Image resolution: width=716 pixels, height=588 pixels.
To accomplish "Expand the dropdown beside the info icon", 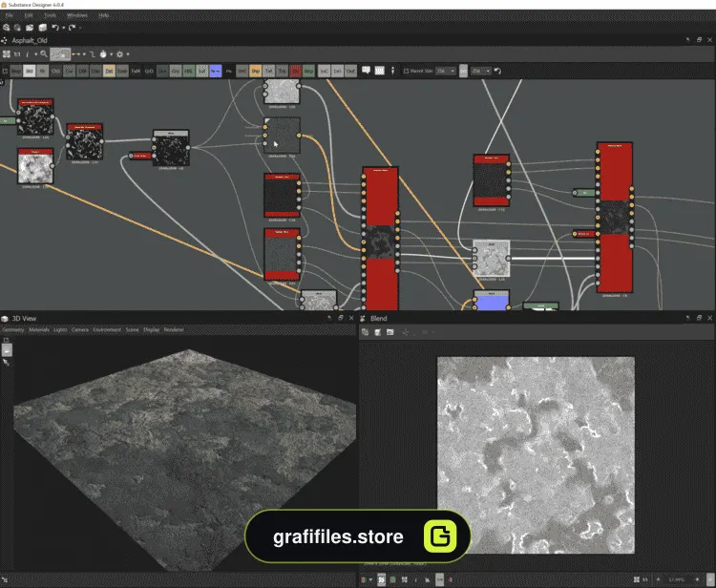I will (35, 54).
